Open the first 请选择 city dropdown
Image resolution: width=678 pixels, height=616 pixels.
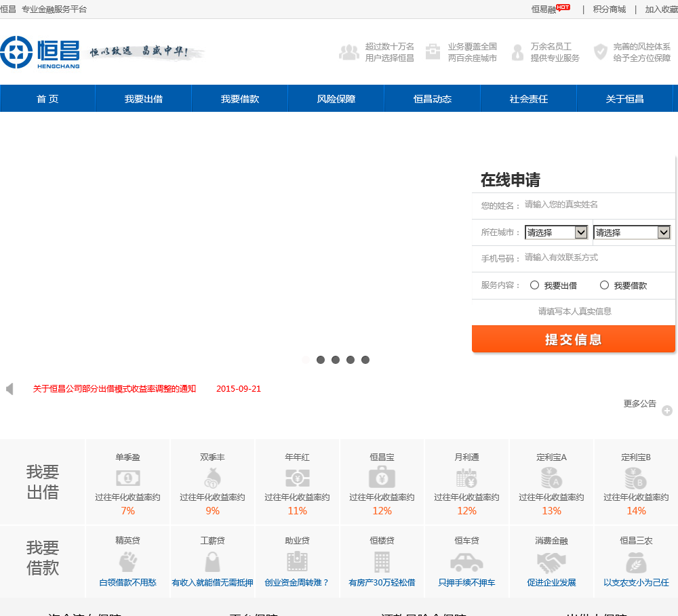[556, 232]
